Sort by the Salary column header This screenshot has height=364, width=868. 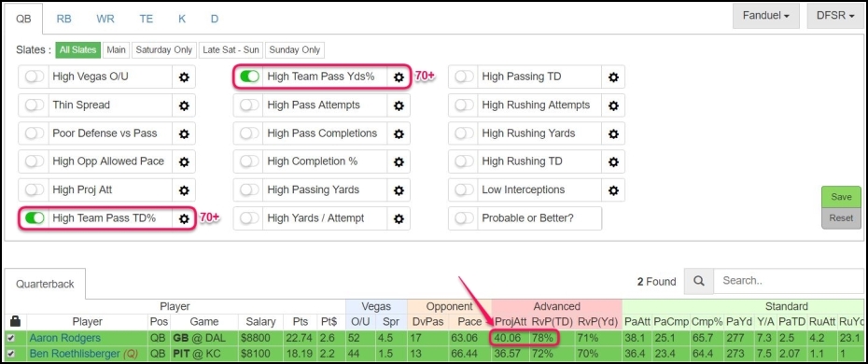point(260,321)
